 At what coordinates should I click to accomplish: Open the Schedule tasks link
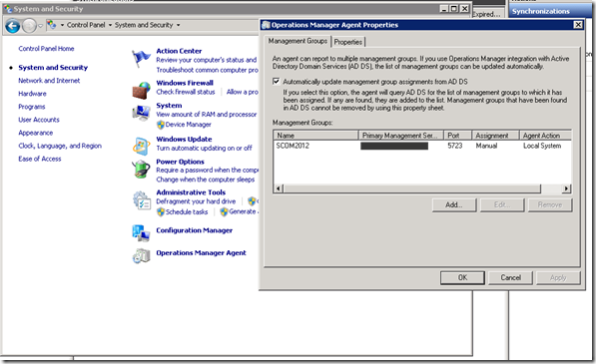click(x=187, y=212)
